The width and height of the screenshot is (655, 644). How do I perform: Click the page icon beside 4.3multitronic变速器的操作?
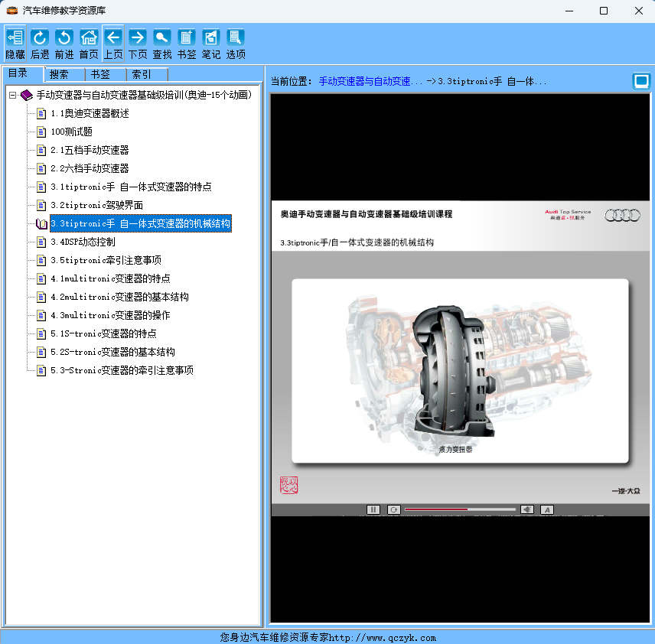coord(41,316)
